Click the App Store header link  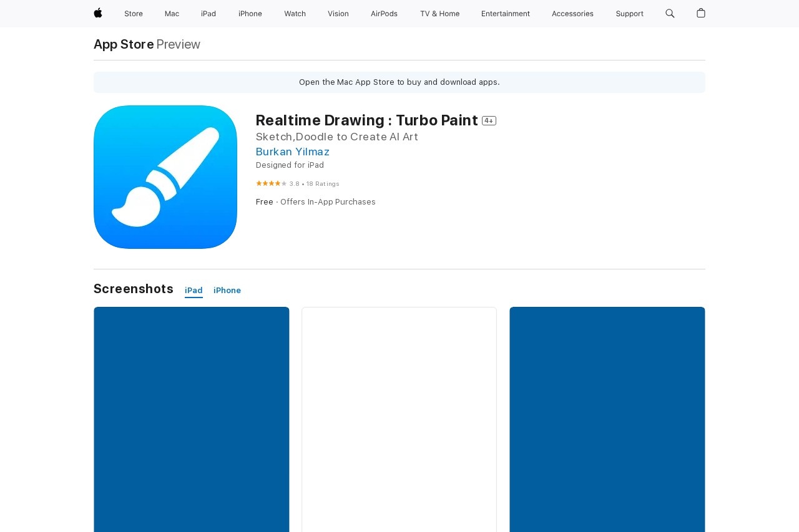pos(124,44)
